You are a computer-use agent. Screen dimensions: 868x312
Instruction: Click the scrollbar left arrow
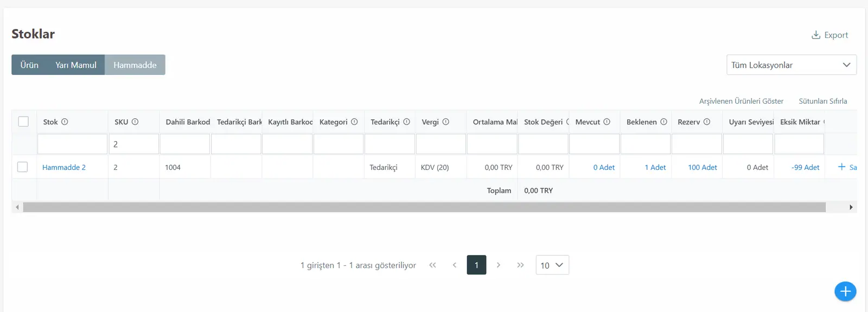click(x=17, y=207)
